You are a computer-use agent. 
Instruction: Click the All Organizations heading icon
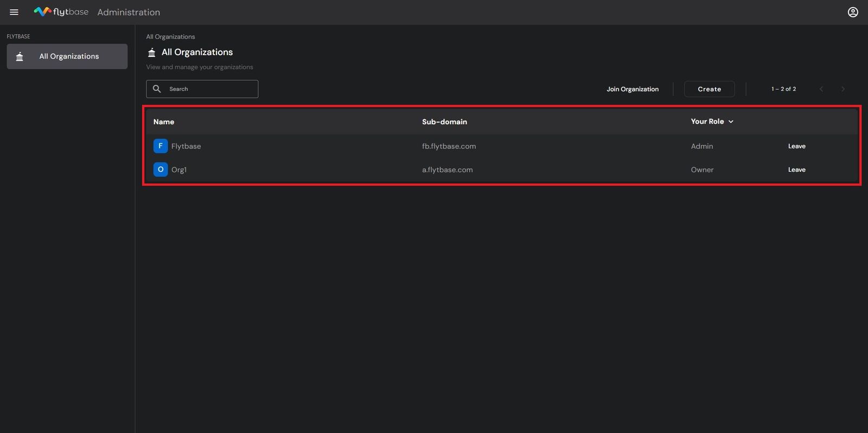152,53
